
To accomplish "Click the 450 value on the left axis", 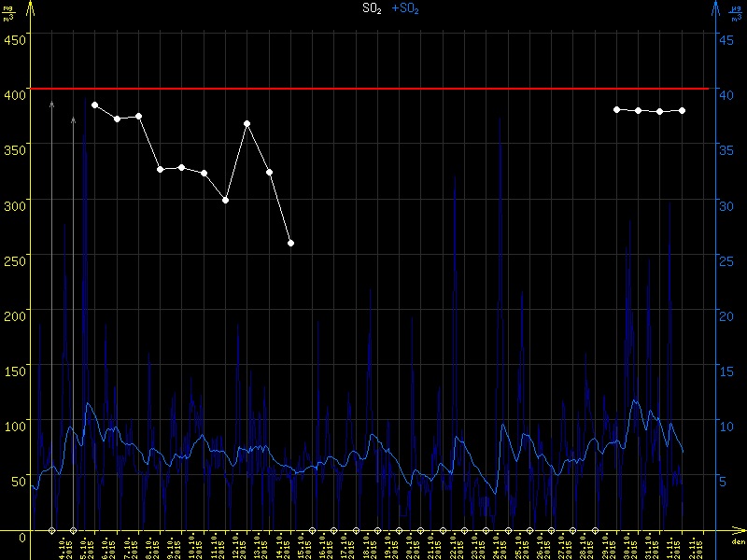I will [x=15, y=38].
